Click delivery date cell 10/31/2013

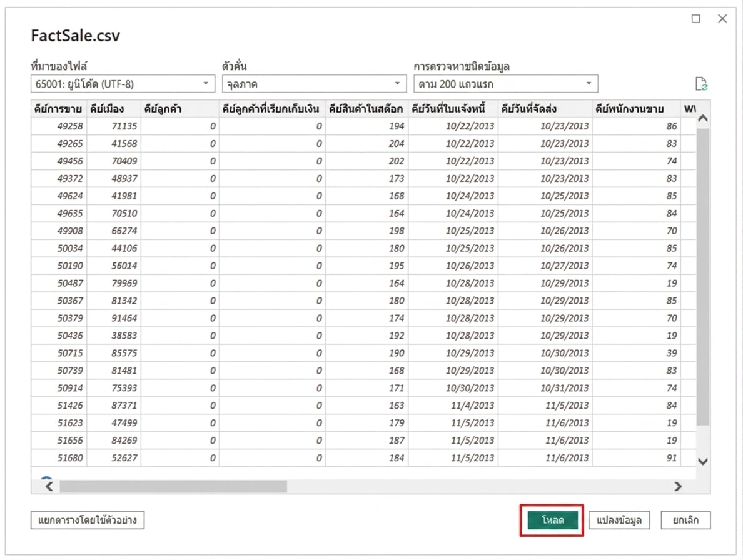[x=545, y=388]
